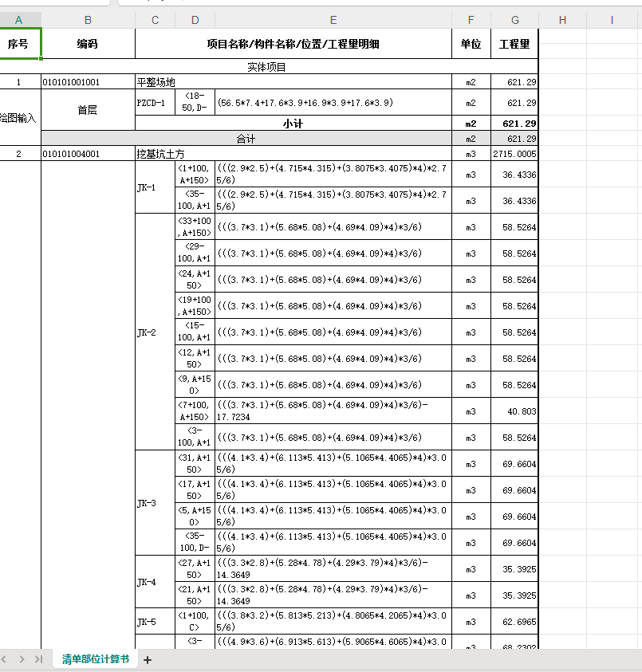Select the 工程量 header cell
The height and width of the screenshot is (672, 642).
point(514,44)
